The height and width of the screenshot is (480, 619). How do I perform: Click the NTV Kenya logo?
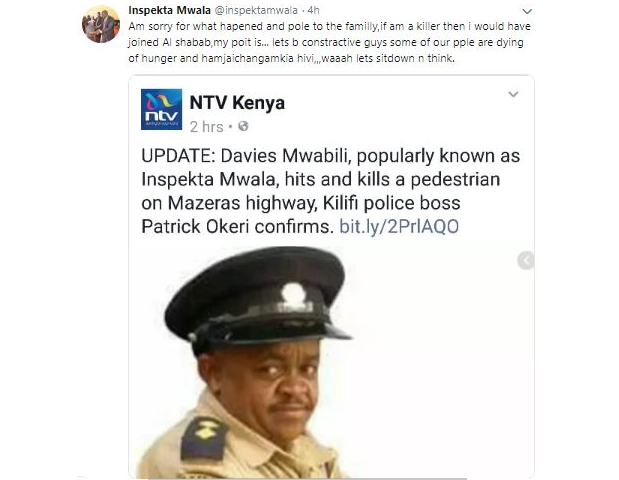click(161, 109)
